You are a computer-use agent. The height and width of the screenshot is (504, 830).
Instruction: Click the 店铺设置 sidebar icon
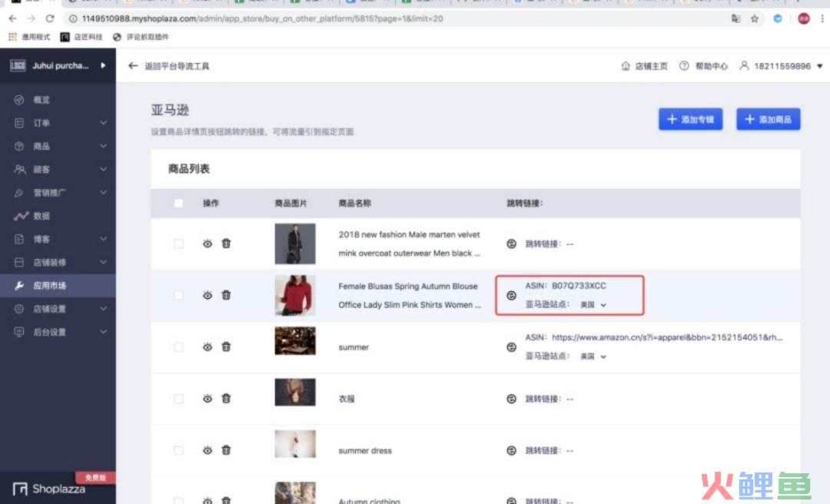[19, 309]
